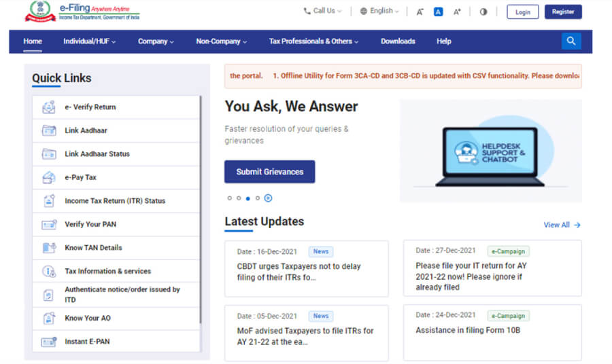Pause the carousel slideshow
This screenshot has height=364, width=612.
(x=269, y=198)
